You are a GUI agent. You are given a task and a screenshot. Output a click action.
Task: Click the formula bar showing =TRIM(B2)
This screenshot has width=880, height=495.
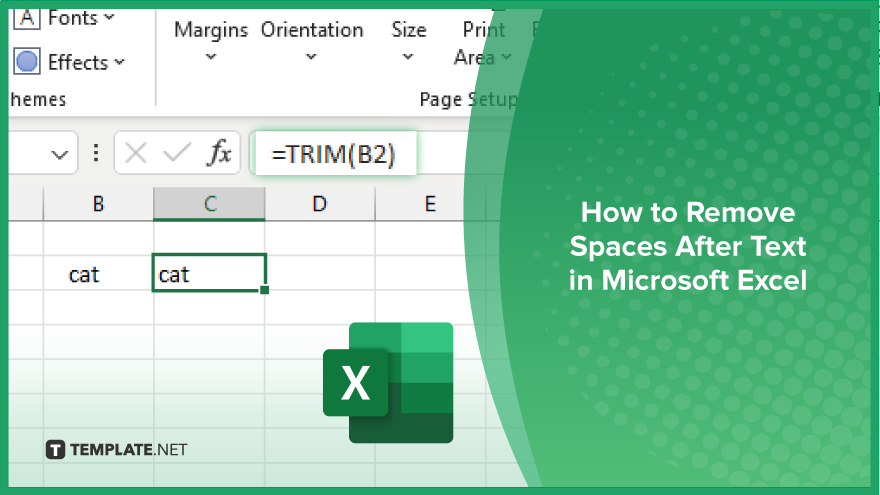(334, 153)
